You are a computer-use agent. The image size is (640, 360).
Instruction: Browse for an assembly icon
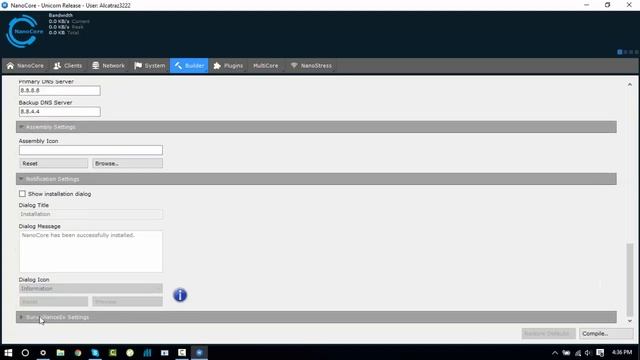click(127, 163)
